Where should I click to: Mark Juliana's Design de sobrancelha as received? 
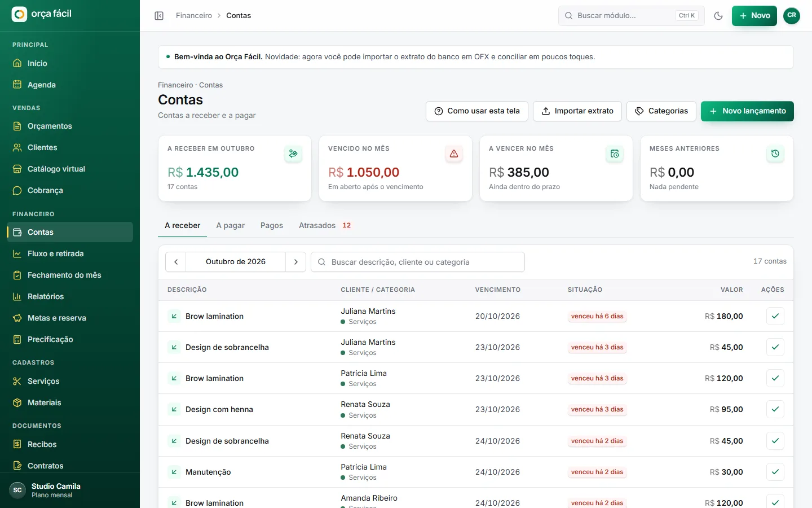click(x=775, y=347)
